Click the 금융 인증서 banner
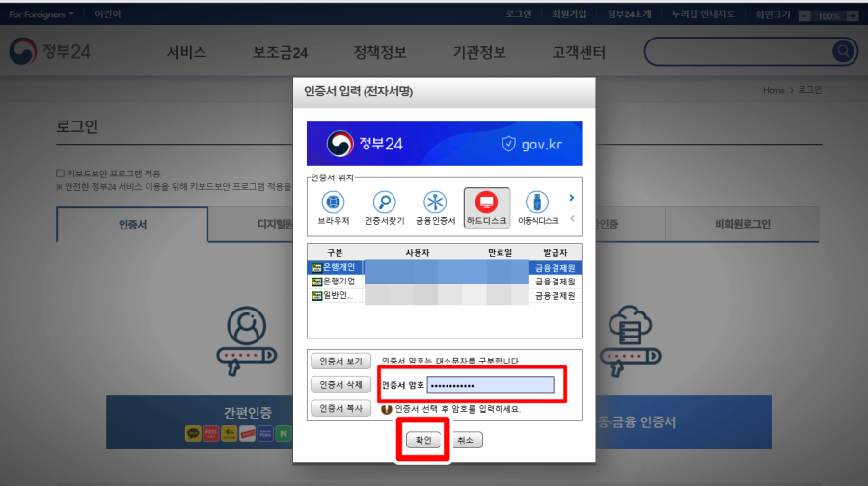The image size is (868, 486). [x=683, y=422]
